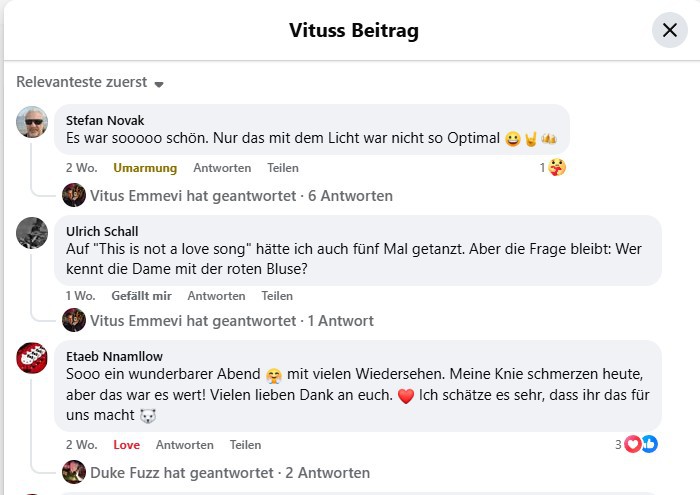Screen dimensions: 700x495
Task: Click Vitus Emmevi's avatar under Stefan's comment
Action: (74, 195)
